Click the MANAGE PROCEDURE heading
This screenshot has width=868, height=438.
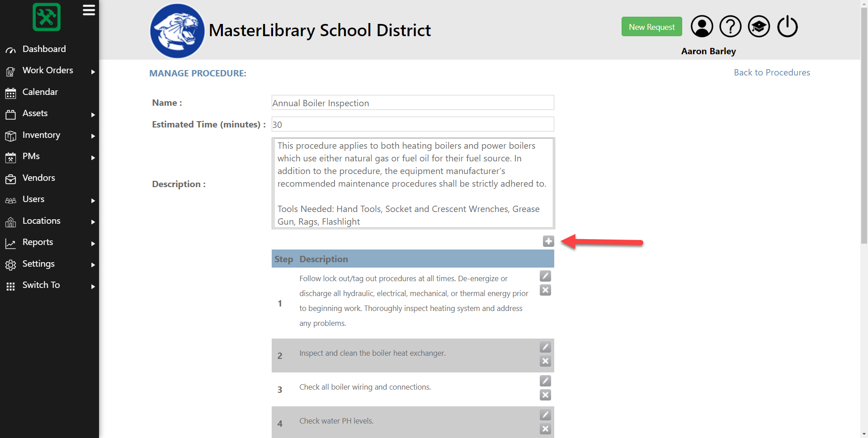point(198,73)
